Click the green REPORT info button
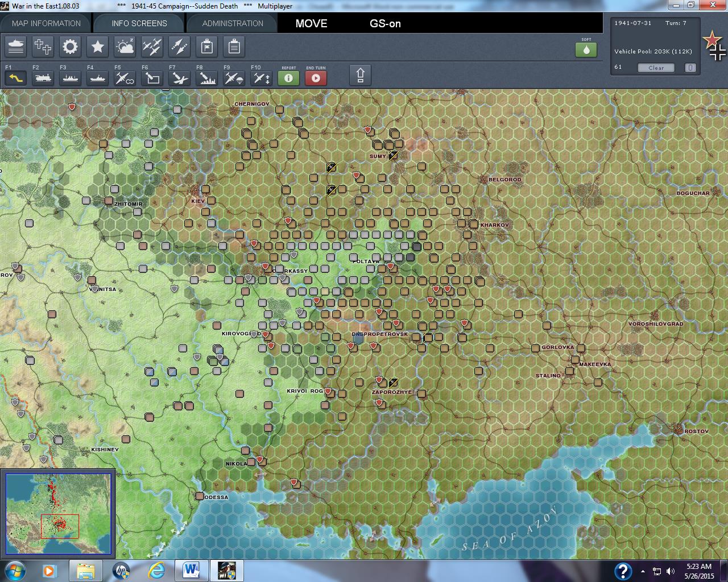Viewport: 728px width, 582px height. pyautogui.click(x=289, y=78)
